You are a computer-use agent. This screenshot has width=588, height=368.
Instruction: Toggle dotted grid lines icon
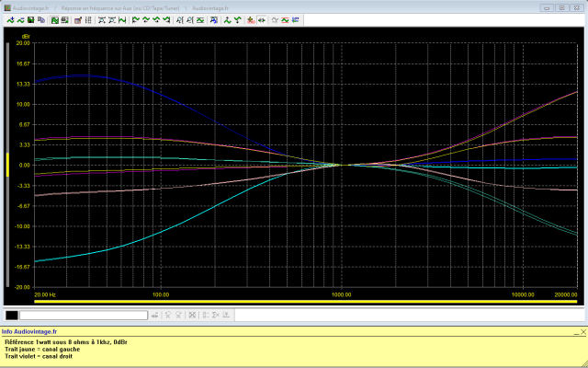[x=88, y=20]
